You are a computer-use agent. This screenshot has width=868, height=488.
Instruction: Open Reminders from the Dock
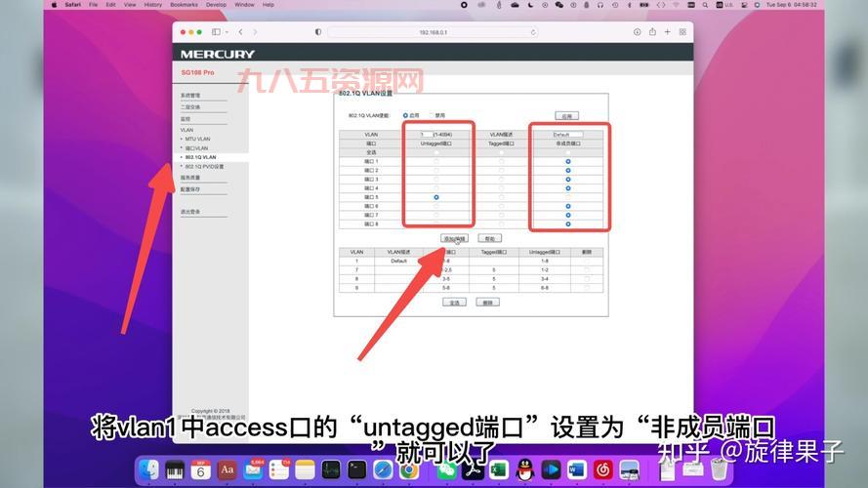click(279, 469)
